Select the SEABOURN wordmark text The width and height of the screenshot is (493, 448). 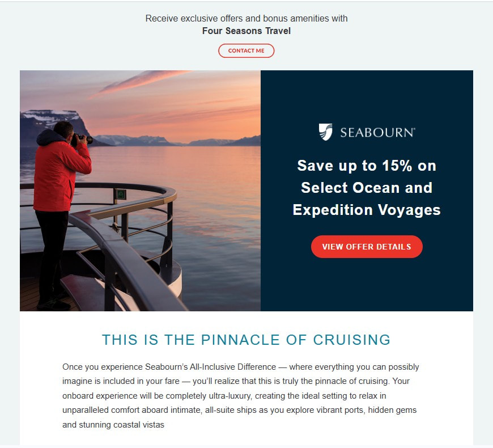tap(377, 133)
